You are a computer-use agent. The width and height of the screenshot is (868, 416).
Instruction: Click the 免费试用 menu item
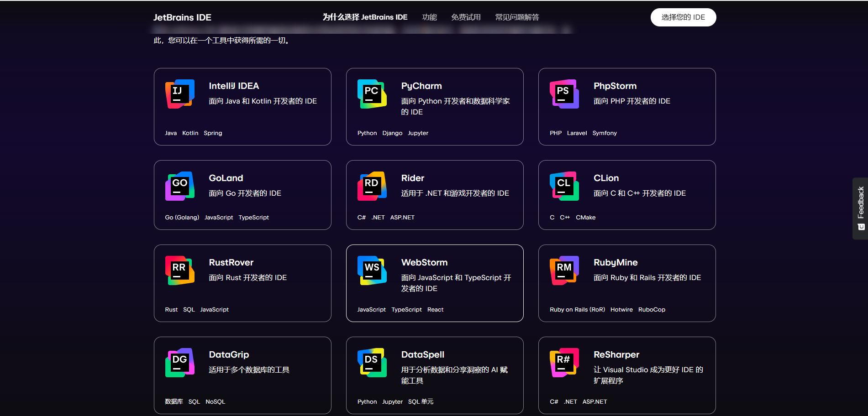coord(465,17)
